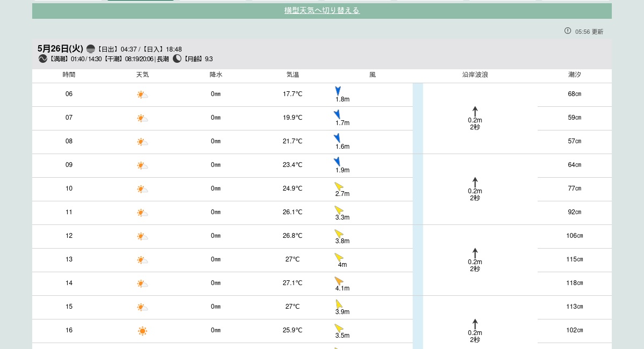Click the yellow wind arrow above 3.8m

tap(339, 234)
